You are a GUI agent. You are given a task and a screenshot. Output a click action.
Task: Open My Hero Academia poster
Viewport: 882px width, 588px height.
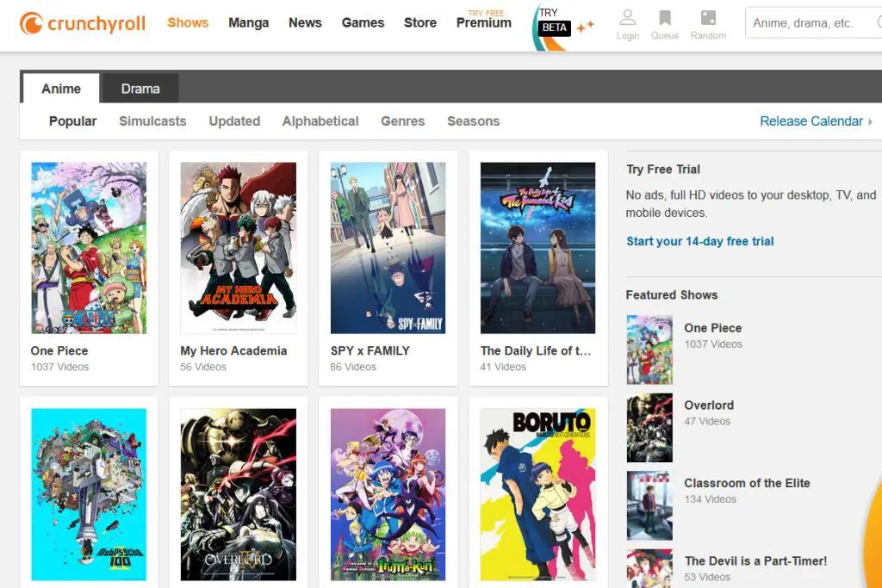point(239,248)
